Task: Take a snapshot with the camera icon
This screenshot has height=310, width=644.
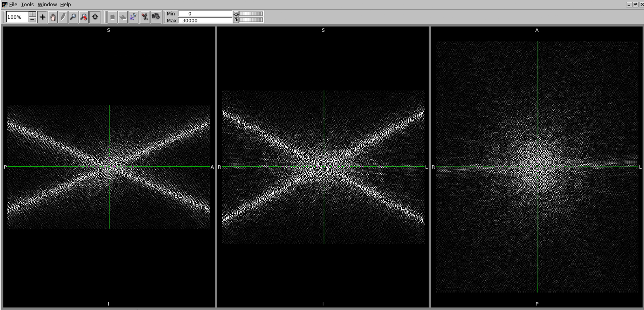Action: (x=156, y=17)
